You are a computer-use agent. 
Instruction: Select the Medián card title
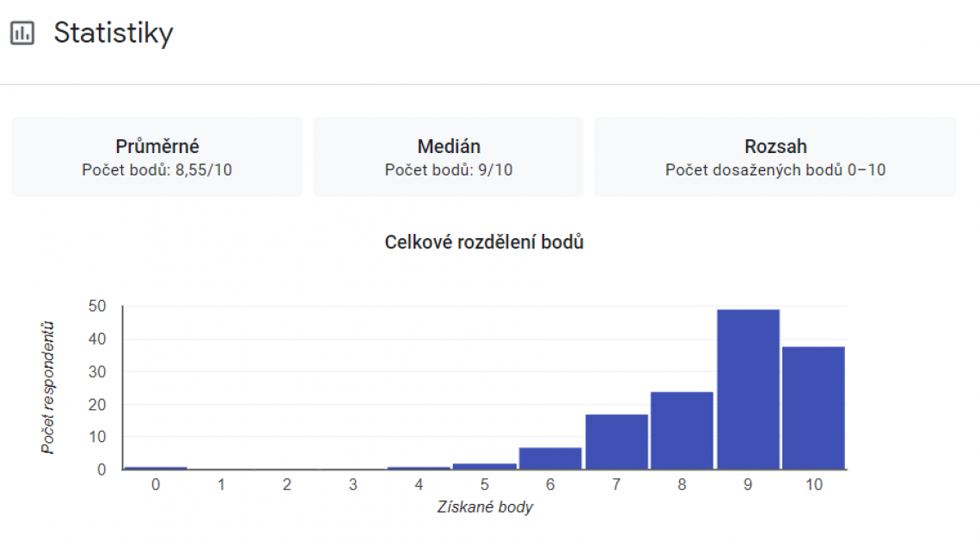[449, 146]
